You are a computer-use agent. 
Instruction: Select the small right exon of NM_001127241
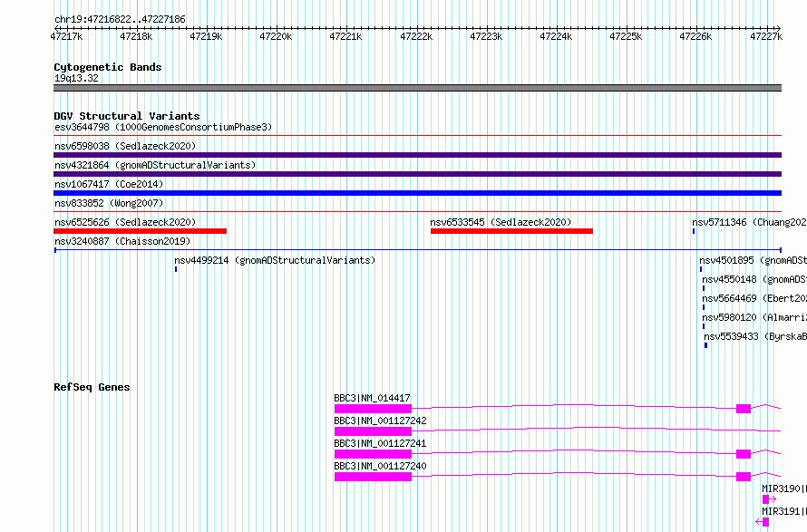(x=744, y=454)
